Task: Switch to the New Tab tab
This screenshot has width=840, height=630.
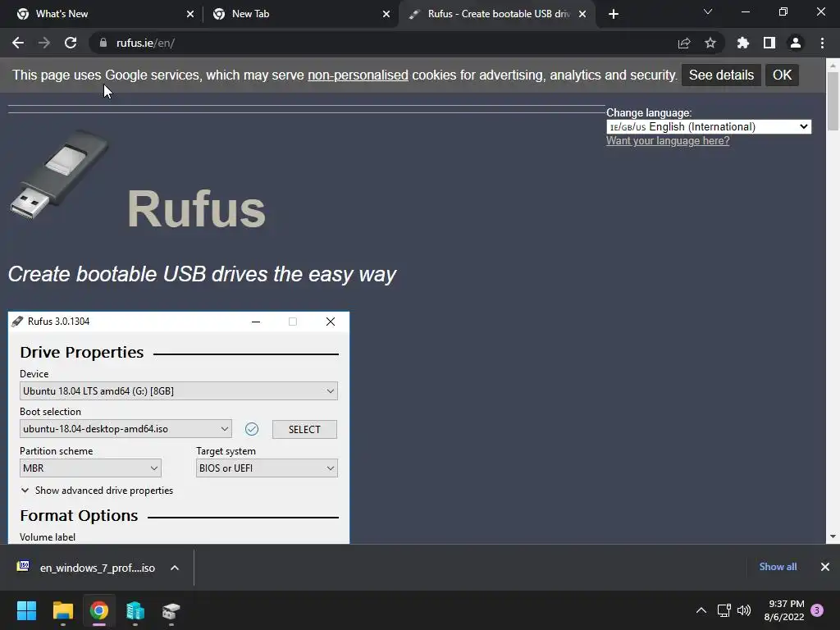Action: (x=300, y=14)
